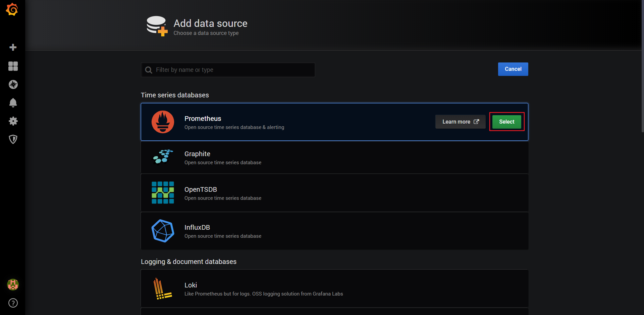Click the Graphite logo icon
The height and width of the screenshot is (315, 644).
point(163,157)
